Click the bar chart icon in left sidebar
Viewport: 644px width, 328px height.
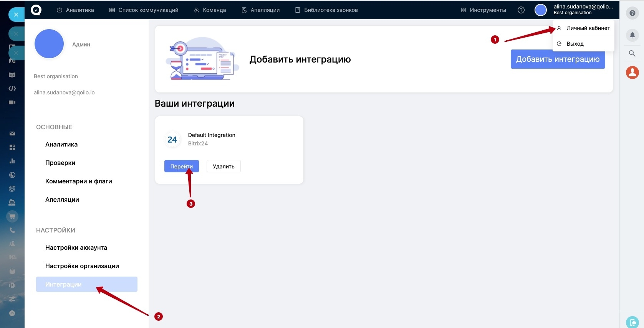pyautogui.click(x=12, y=161)
